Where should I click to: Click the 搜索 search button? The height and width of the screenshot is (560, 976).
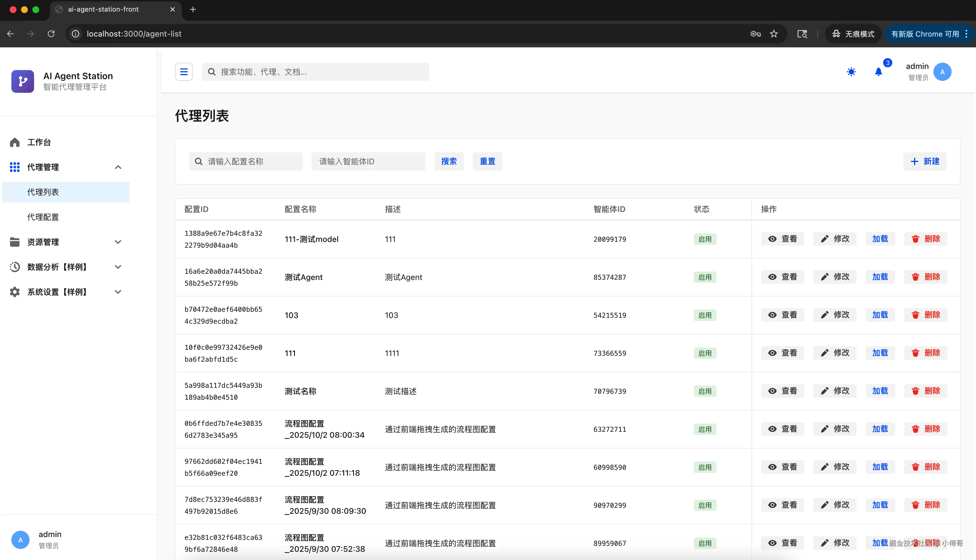point(449,161)
